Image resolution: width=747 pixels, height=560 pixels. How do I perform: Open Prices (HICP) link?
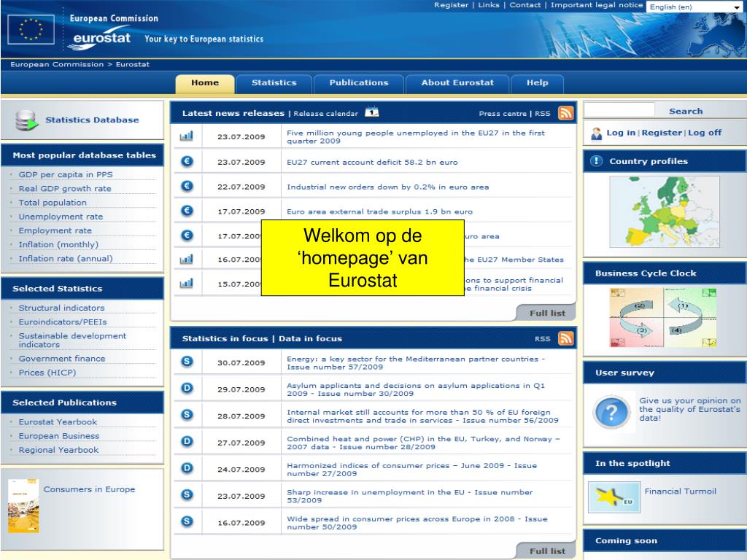point(47,373)
